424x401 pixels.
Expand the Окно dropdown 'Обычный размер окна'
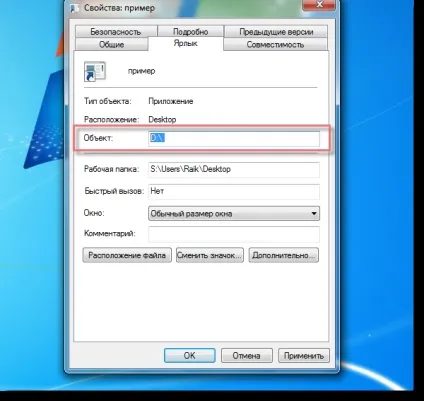[234, 213]
